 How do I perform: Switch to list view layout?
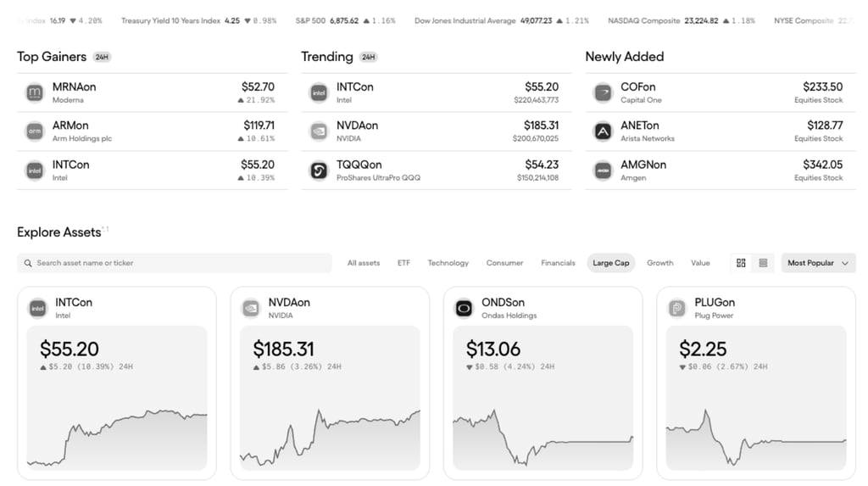tap(763, 263)
